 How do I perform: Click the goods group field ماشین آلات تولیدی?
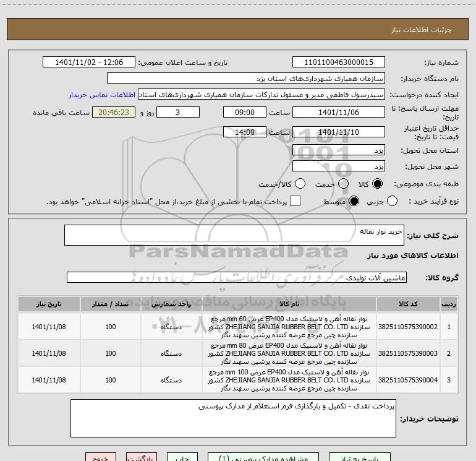click(237, 277)
